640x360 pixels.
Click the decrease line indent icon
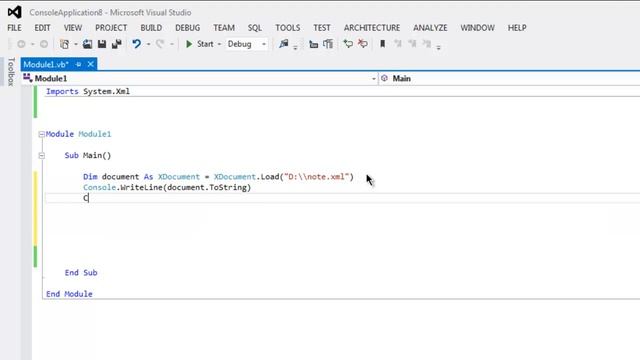[313, 44]
